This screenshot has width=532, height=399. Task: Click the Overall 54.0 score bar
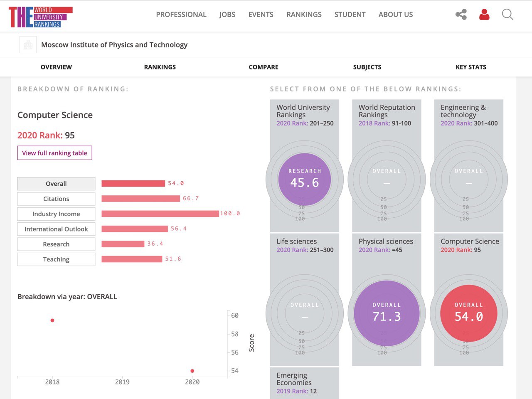[133, 183]
